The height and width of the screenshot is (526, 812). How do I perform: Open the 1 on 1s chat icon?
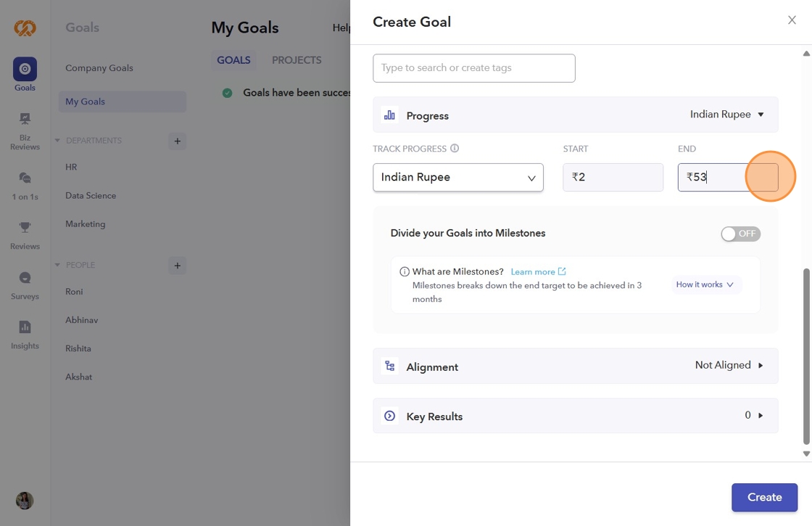[25, 178]
